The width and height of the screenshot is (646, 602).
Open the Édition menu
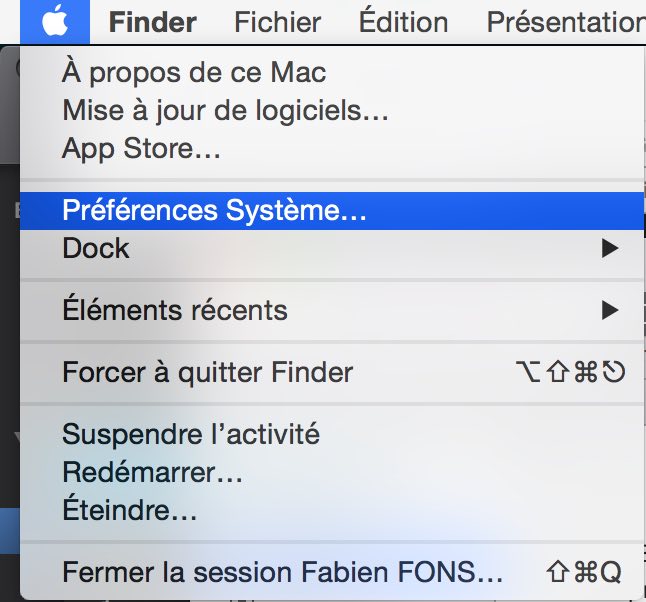403,21
